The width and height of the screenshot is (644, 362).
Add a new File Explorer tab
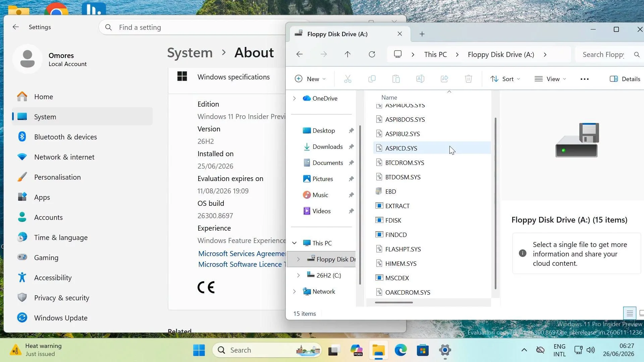pos(422,34)
